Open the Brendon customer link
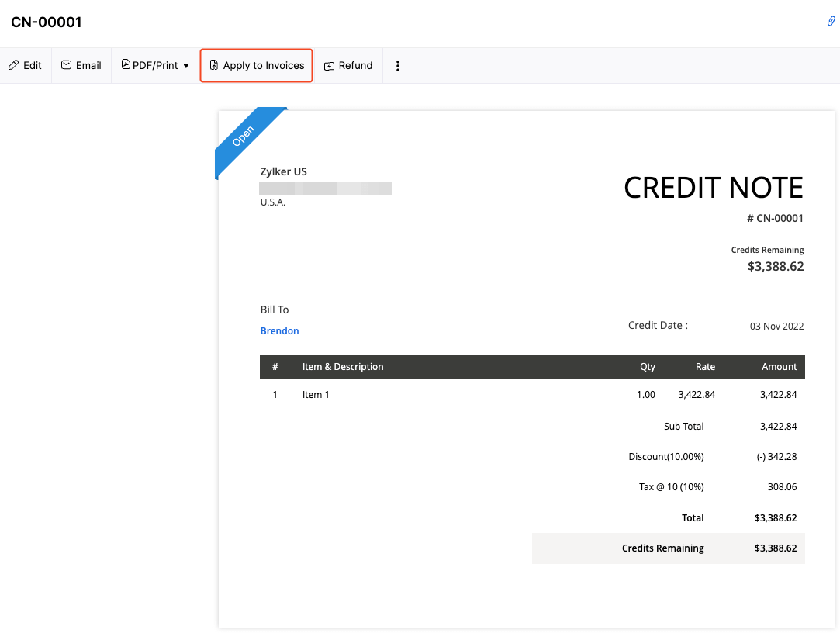This screenshot has height=633, width=840. (279, 330)
